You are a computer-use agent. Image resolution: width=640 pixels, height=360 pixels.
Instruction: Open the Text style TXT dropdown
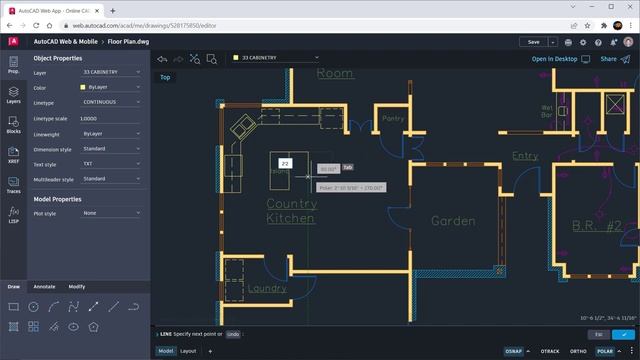[x=111, y=164]
